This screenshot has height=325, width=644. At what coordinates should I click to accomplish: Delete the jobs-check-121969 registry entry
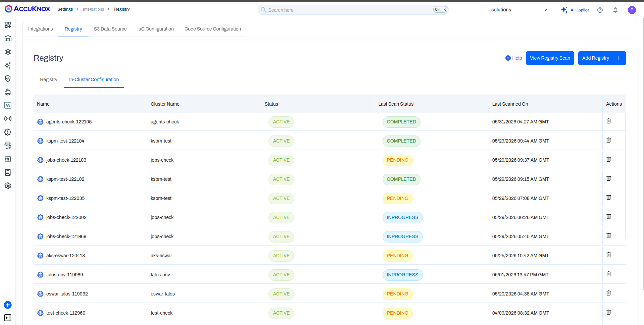point(609,235)
